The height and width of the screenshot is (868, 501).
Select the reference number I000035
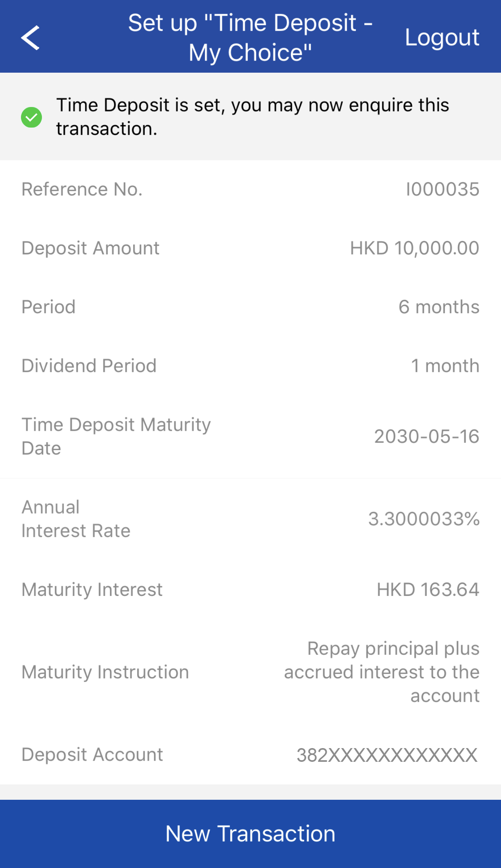point(442,189)
